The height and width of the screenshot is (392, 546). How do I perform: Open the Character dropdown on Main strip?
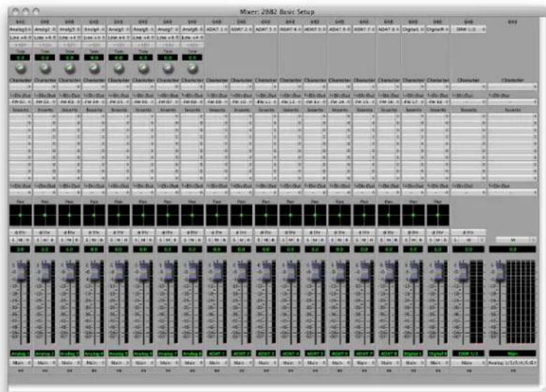pos(512,86)
